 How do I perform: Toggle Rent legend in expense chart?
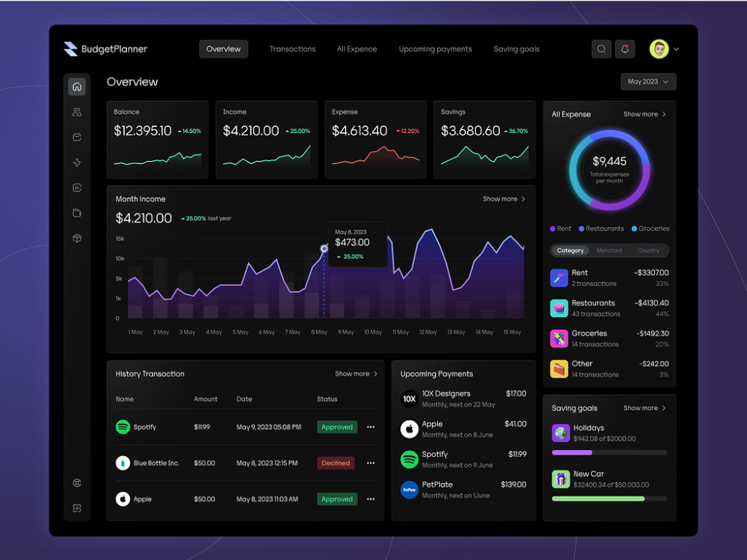560,228
